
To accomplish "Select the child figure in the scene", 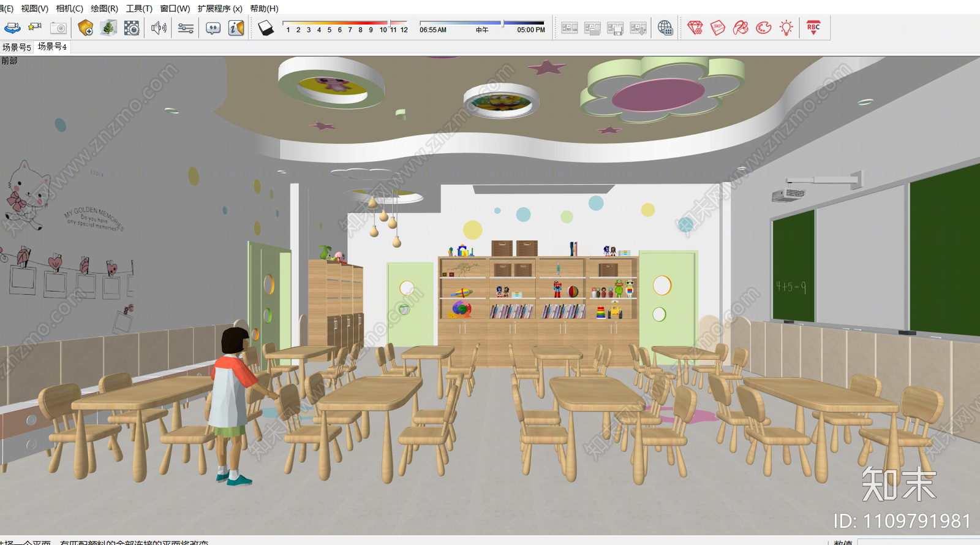I will 236,405.
